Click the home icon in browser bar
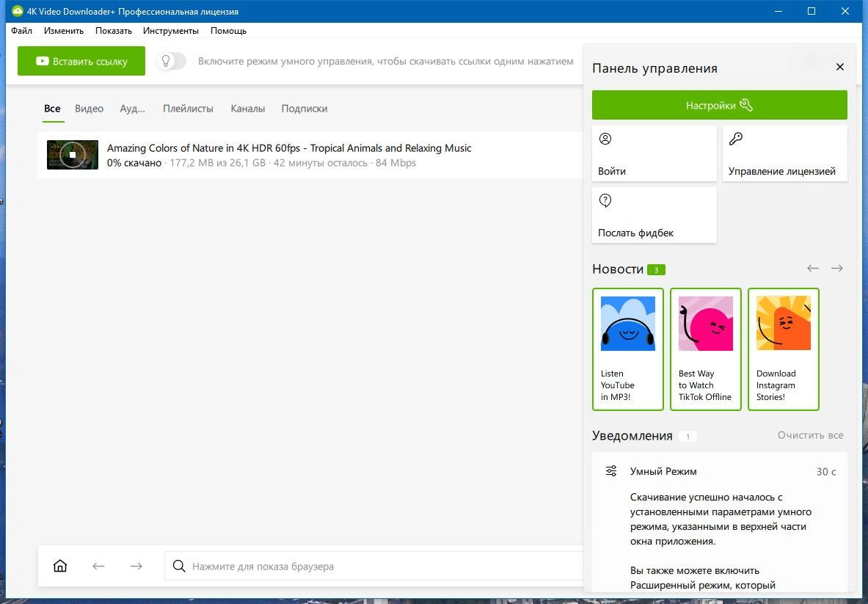Screen dimensions: 868x604 pos(59,566)
